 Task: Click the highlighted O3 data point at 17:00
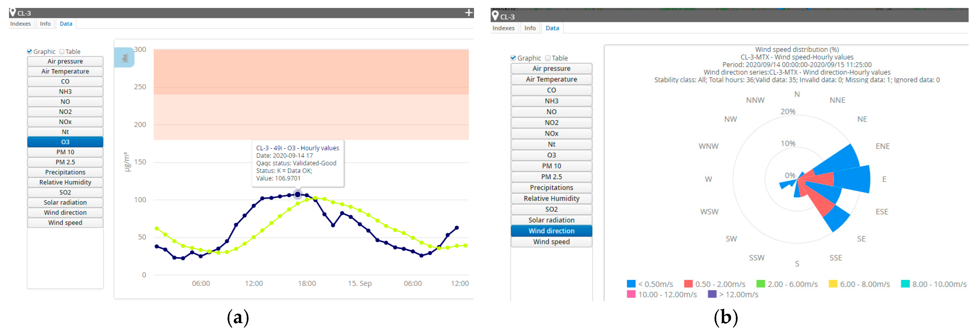[x=298, y=195]
